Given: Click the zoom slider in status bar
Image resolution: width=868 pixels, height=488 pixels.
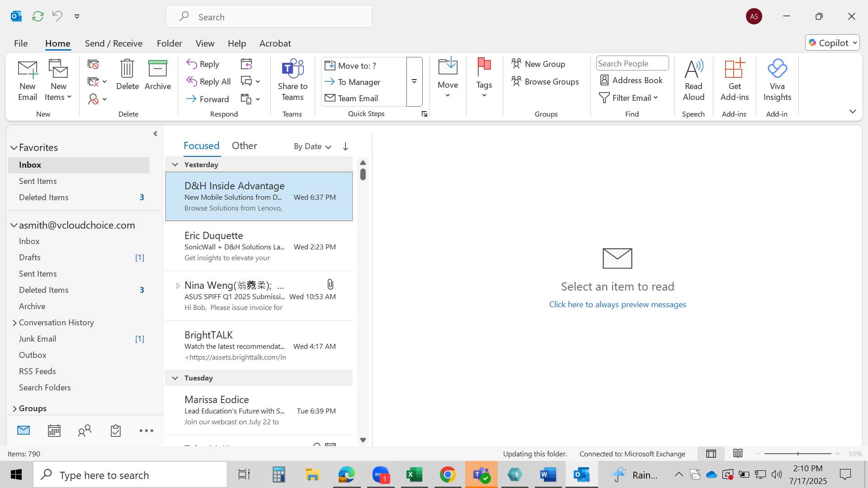Looking at the screenshot, I should click(x=797, y=454).
